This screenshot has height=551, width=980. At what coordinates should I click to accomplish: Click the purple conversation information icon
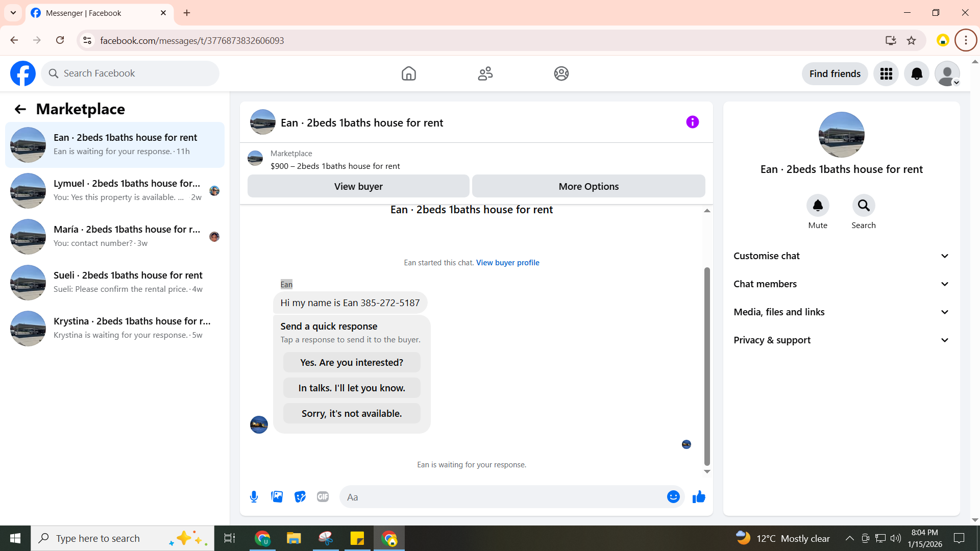point(692,122)
